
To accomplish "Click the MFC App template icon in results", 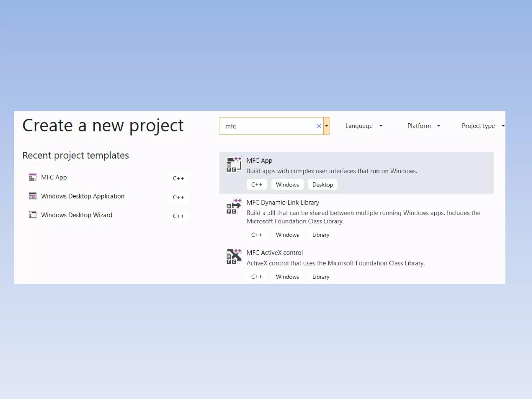I will pyautogui.click(x=234, y=165).
